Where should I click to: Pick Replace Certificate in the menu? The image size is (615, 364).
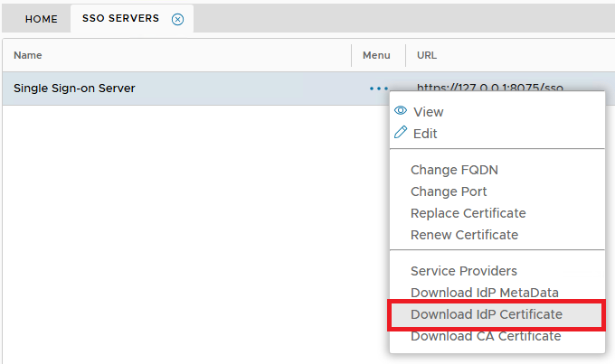pos(468,213)
